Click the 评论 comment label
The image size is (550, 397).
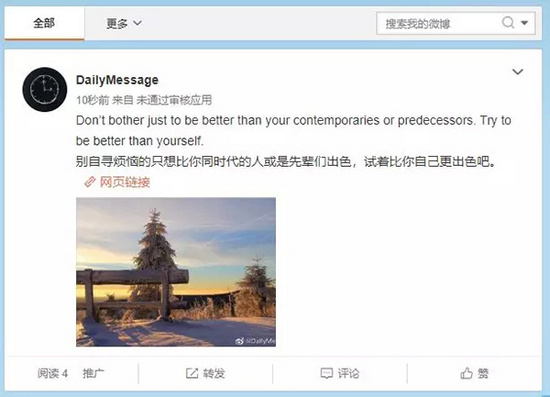click(x=349, y=374)
